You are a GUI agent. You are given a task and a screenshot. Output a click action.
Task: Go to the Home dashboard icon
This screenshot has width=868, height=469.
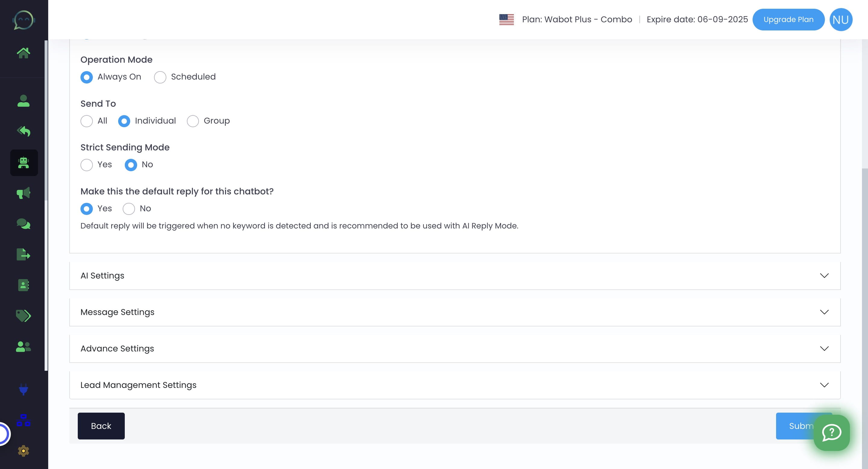pos(24,53)
